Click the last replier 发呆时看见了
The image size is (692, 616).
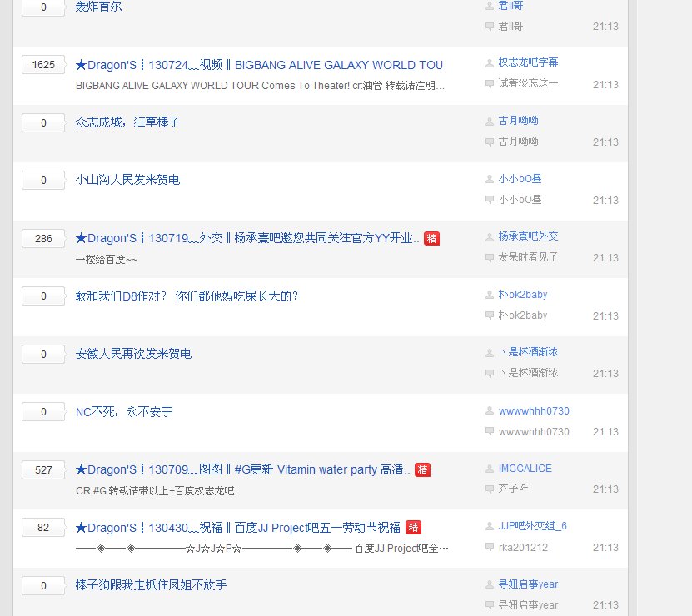pyautogui.click(x=520, y=258)
